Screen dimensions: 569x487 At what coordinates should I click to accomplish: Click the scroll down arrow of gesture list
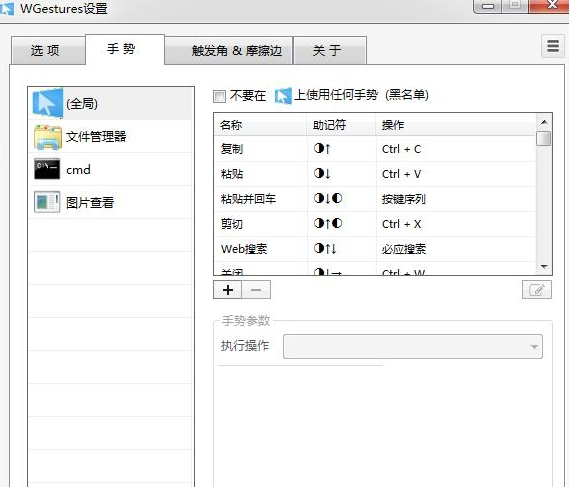click(x=544, y=267)
